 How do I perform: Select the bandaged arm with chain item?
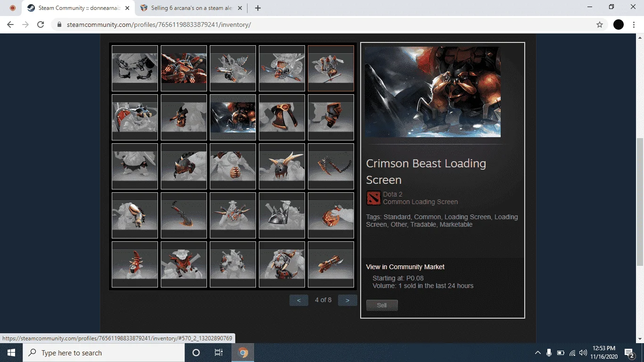[x=135, y=215]
